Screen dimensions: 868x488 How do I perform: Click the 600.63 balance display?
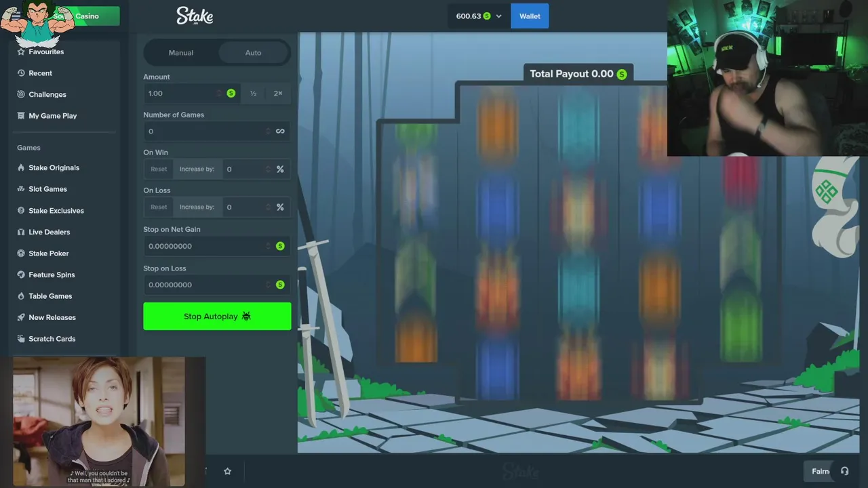pos(468,16)
